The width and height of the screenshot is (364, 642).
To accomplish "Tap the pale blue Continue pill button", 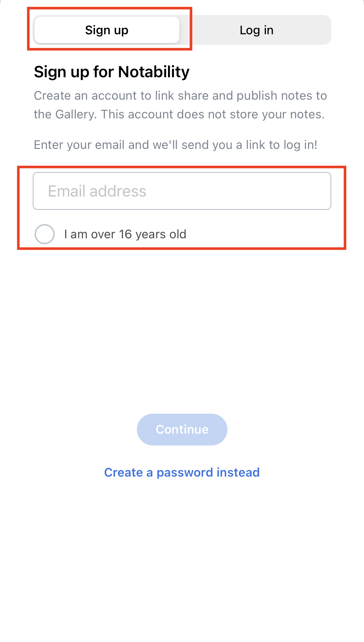I will [182, 429].
